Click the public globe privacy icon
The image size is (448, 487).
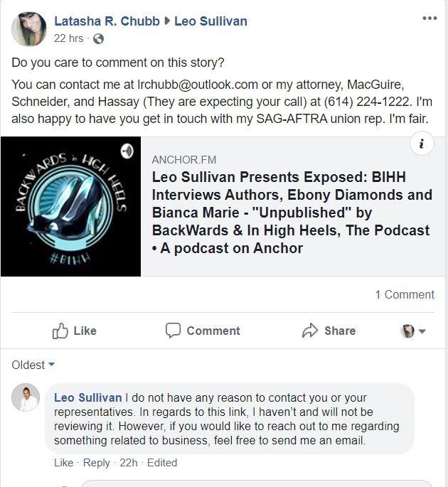(x=98, y=39)
